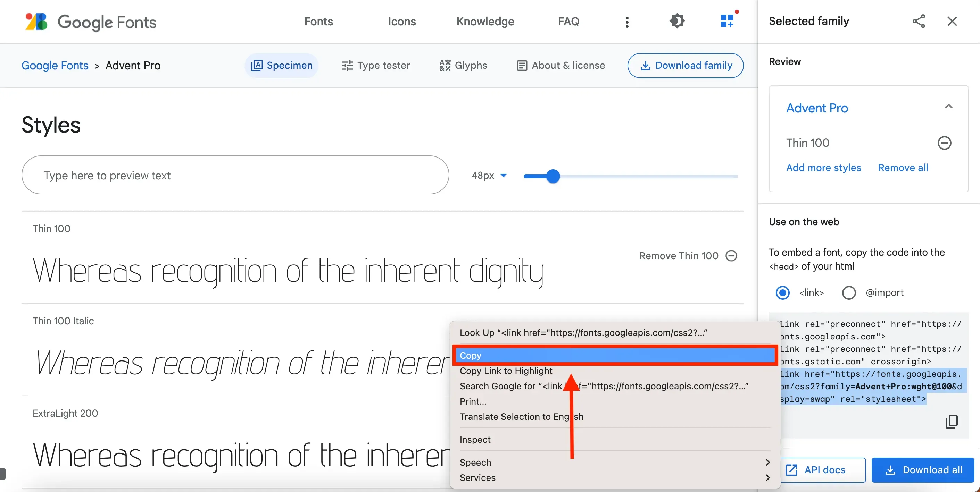Close the Selected family panel
980x492 pixels.
952,21
